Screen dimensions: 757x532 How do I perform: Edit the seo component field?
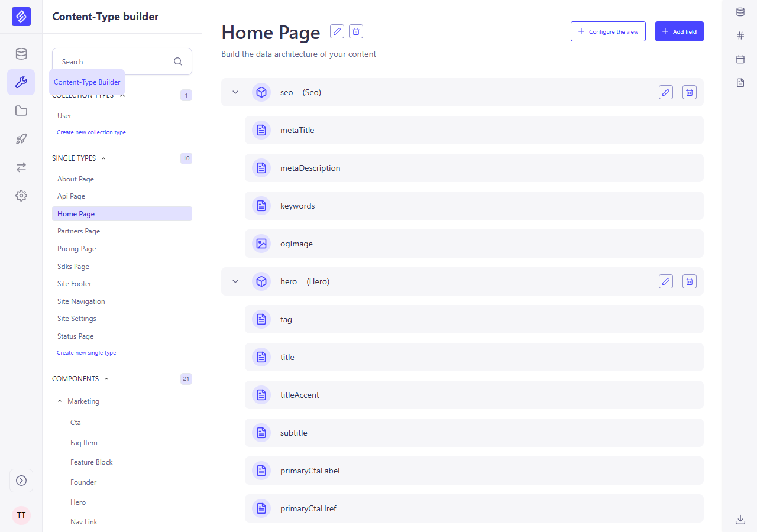coord(666,92)
